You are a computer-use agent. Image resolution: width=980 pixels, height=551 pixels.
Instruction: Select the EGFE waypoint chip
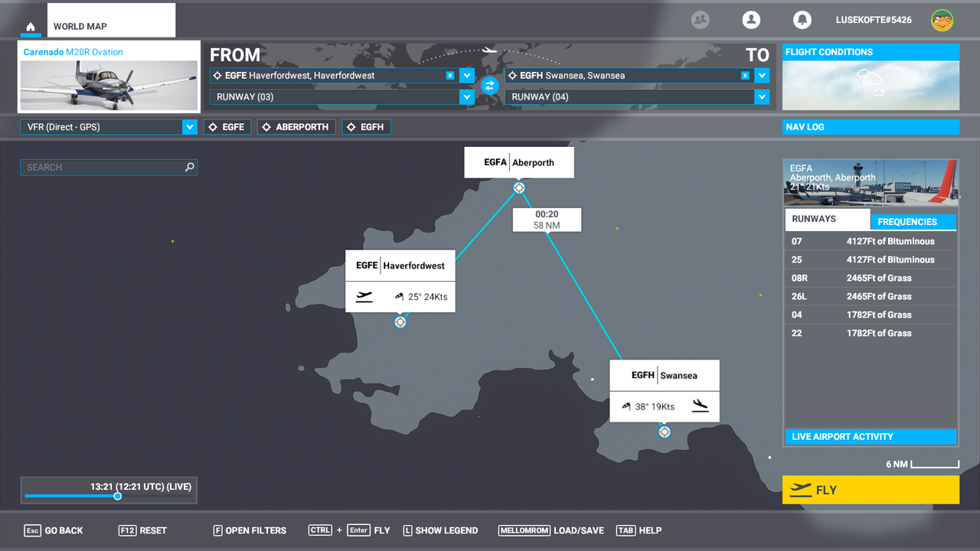[227, 127]
